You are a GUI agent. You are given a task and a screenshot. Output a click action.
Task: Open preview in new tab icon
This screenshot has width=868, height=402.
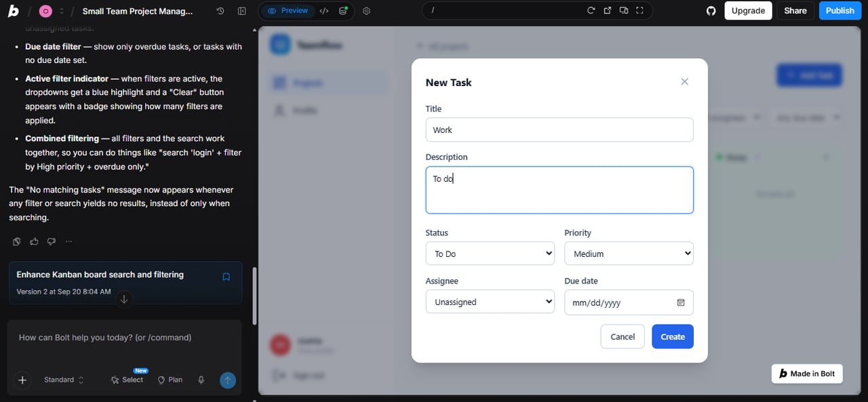click(x=607, y=11)
